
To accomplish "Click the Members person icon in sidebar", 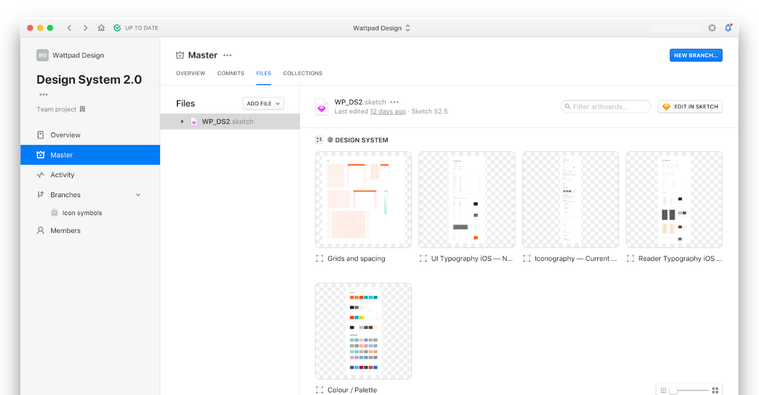I will pyautogui.click(x=41, y=230).
